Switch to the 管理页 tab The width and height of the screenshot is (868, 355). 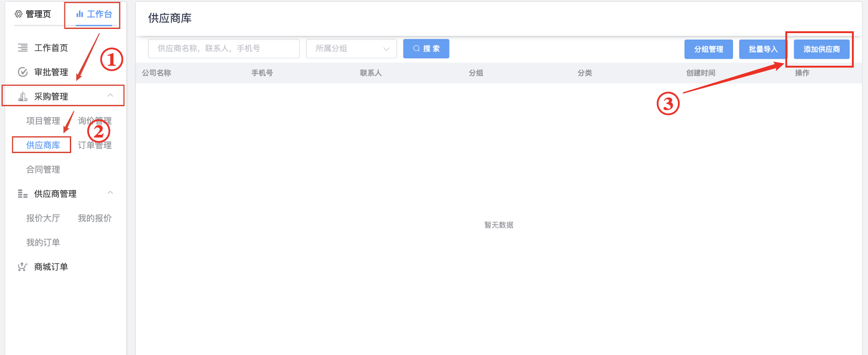coord(34,14)
